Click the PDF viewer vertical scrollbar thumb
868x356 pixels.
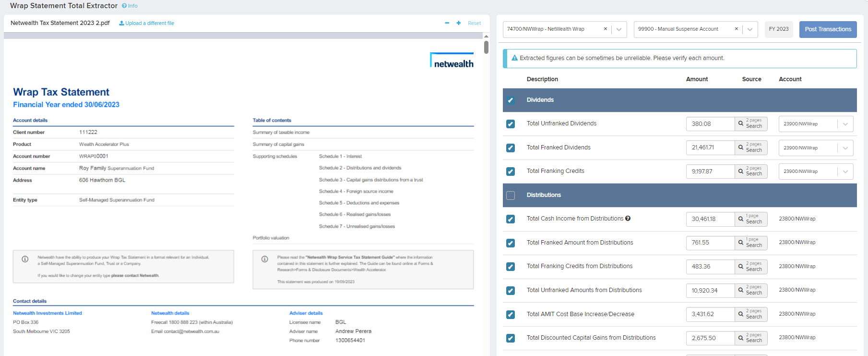coord(486,47)
